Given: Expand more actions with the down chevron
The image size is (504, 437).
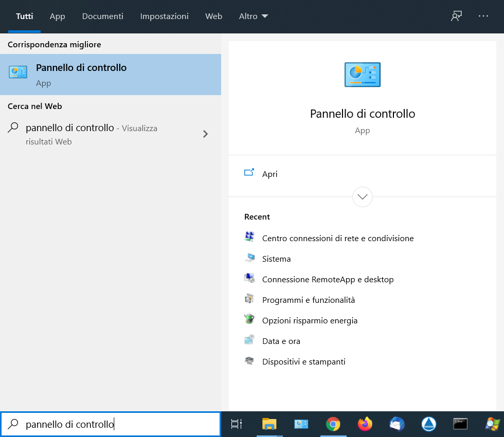Looking at the screenshot, I should (x=362, y=196).
